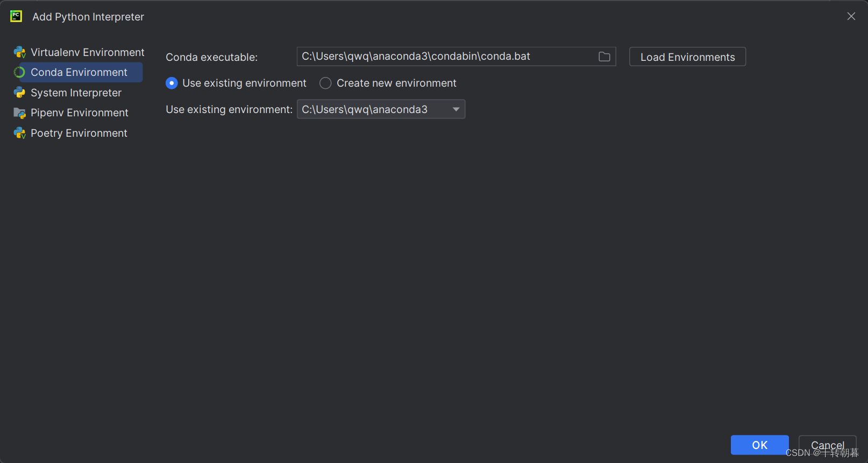Open the existing environment dropdown arrow
The image size is (868, 463).
pos(456,109)
